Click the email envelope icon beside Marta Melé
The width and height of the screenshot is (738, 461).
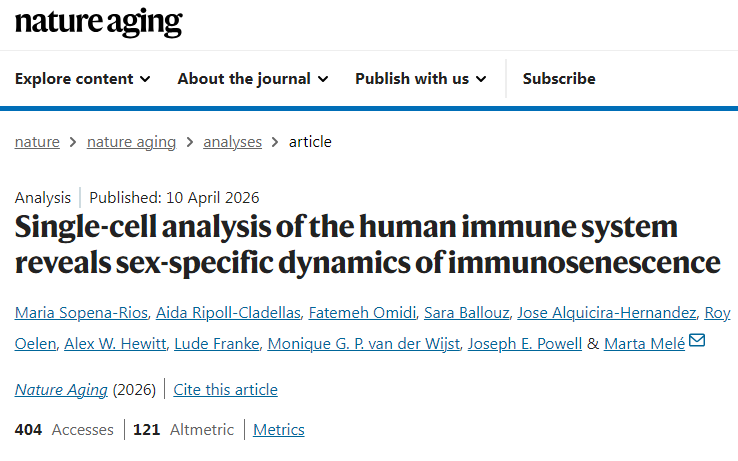click(697, 342)
